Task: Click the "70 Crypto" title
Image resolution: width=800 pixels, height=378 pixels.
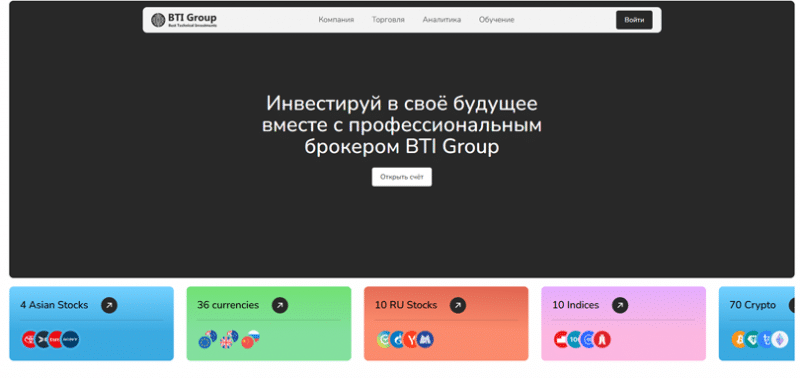Action: point(753,305)
